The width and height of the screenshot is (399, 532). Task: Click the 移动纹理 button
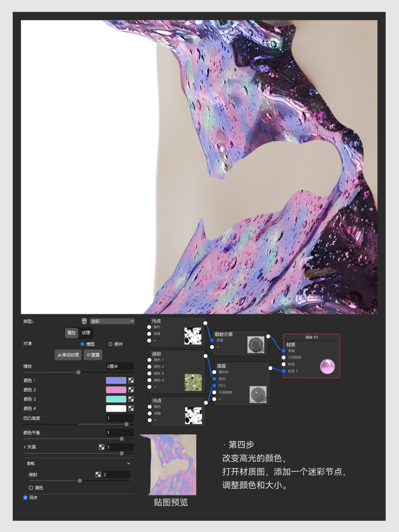[x=68, y=354]
